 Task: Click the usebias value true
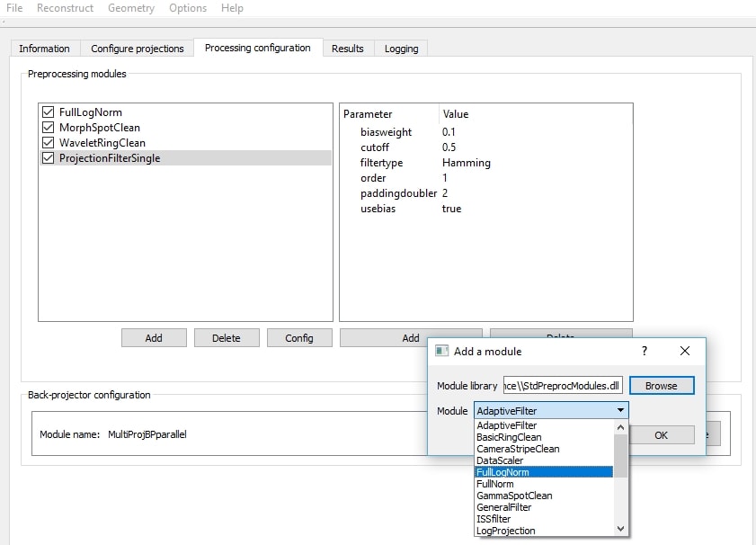[x=452, y=209]
